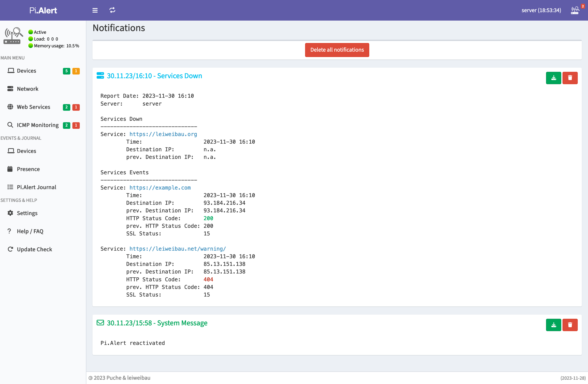Select ICMP Monitoring in sidebar
The image size is (588, 384).
pos(38,125)
